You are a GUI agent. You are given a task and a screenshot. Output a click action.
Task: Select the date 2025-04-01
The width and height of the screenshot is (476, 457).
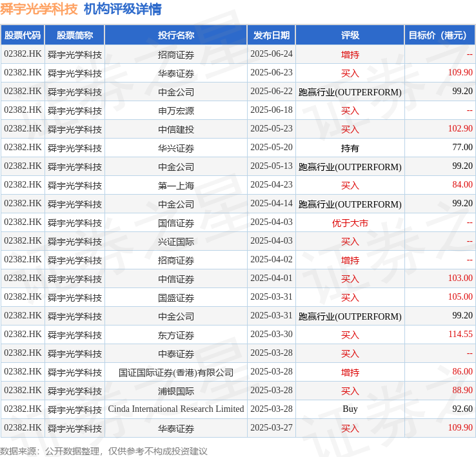pos(272,278)
